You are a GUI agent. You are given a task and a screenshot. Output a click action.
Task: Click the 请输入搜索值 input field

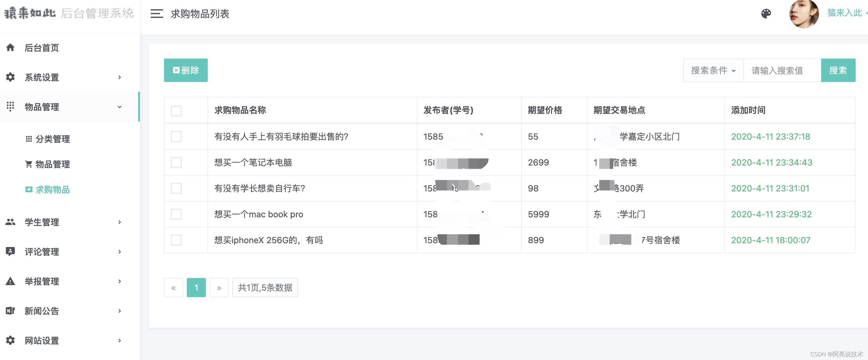pyautogui.click(x=782, y=71)
